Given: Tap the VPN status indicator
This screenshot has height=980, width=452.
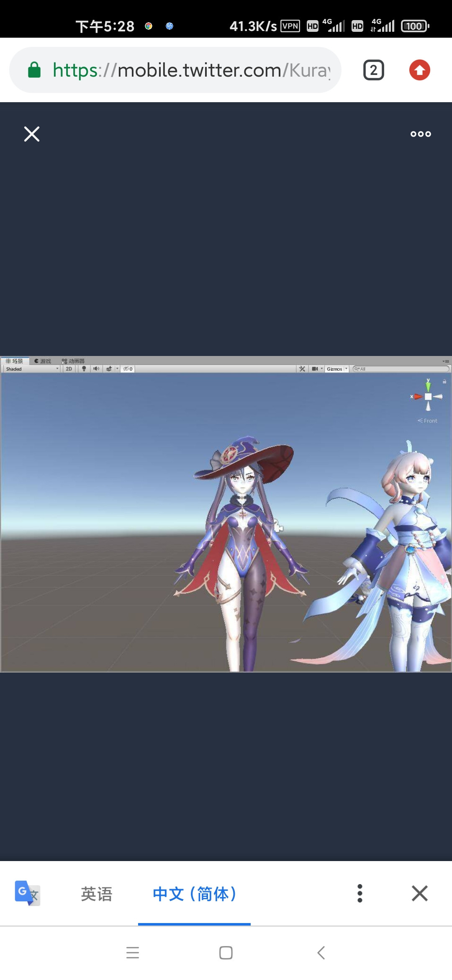Looking at the screenshot, I should (290, 26).
